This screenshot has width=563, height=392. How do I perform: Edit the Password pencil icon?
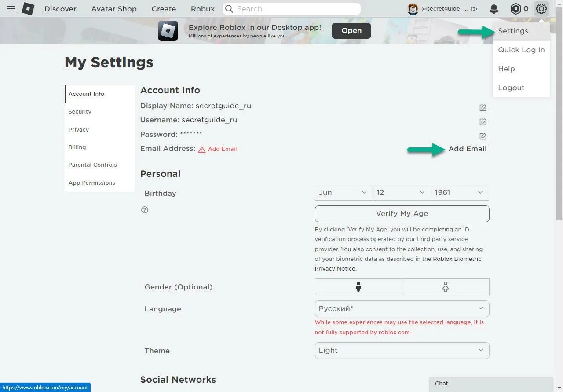tap(483, 136)
